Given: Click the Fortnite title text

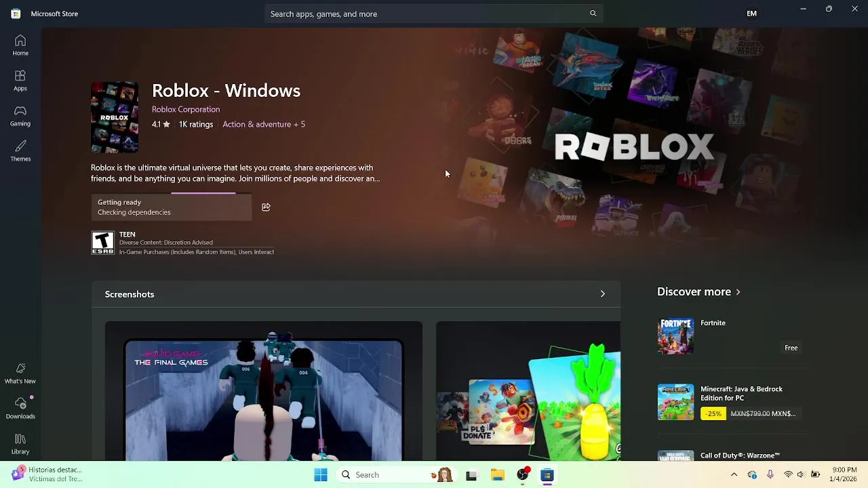Looking at the screenshot, I should click(x=713, y=323).
